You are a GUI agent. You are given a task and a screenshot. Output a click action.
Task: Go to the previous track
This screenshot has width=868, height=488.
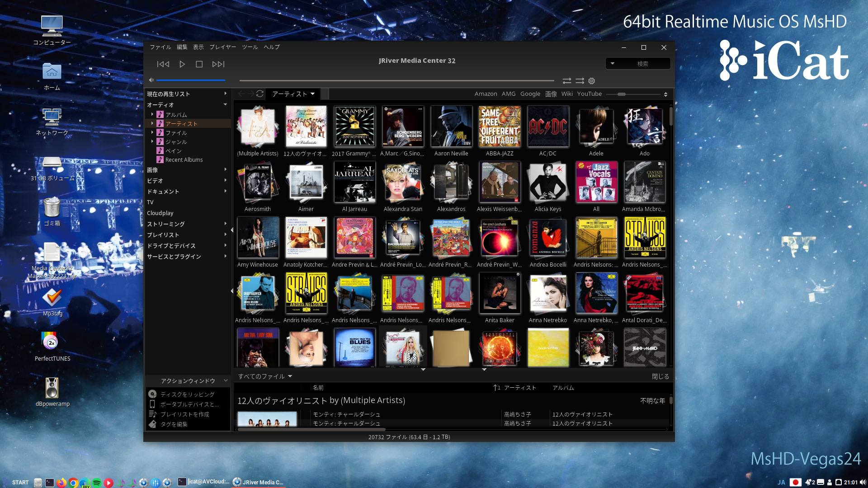coord(163,64)
